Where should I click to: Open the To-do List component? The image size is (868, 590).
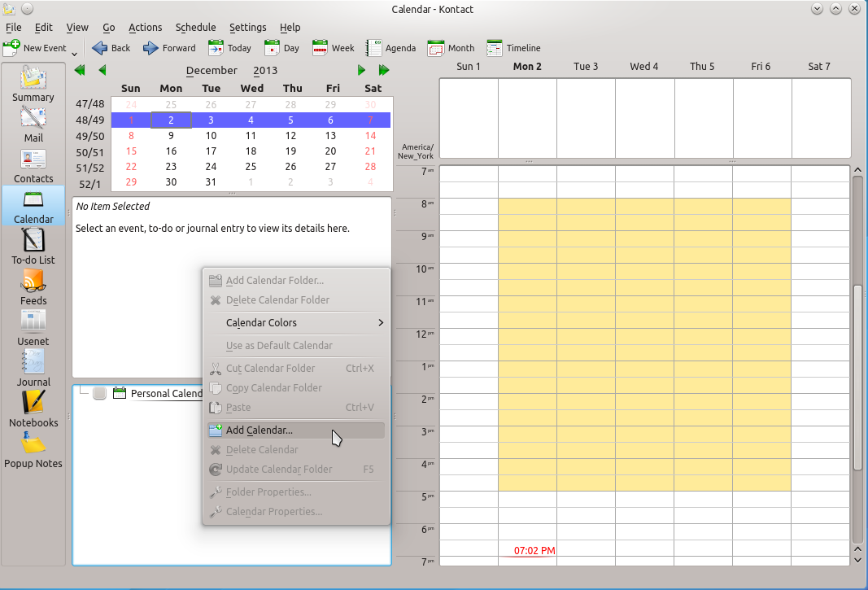(33, 247)
